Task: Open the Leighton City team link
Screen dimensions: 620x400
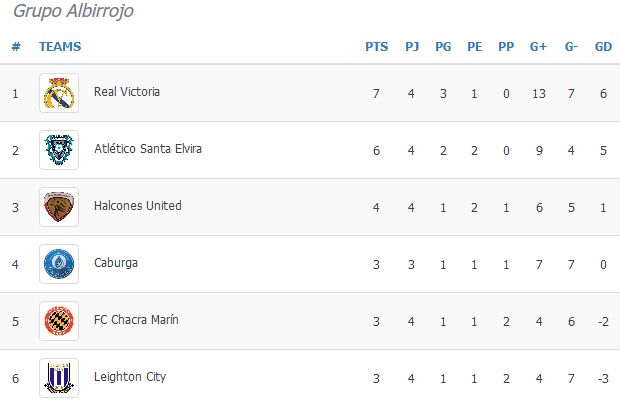Action: (130, 377)
